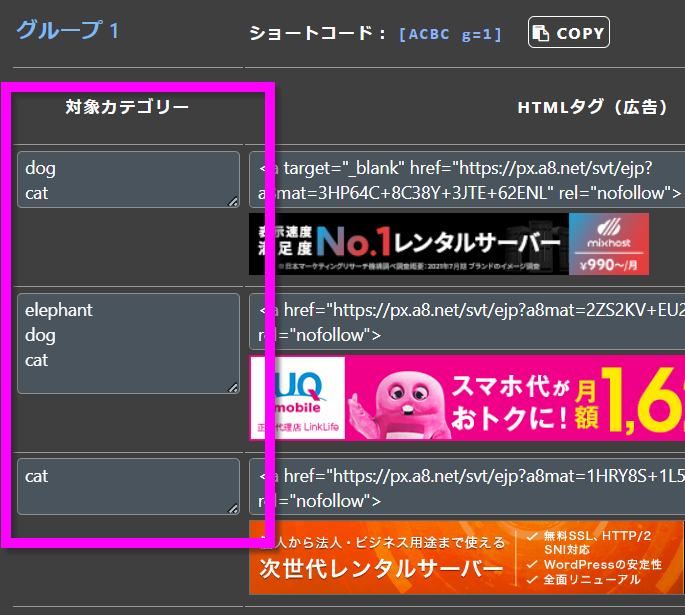Click the HTMLタグ（広告） column header

(592, 107)
